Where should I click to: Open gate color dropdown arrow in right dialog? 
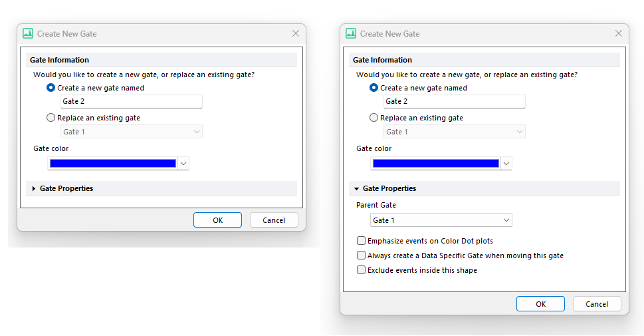coord(506,164)
